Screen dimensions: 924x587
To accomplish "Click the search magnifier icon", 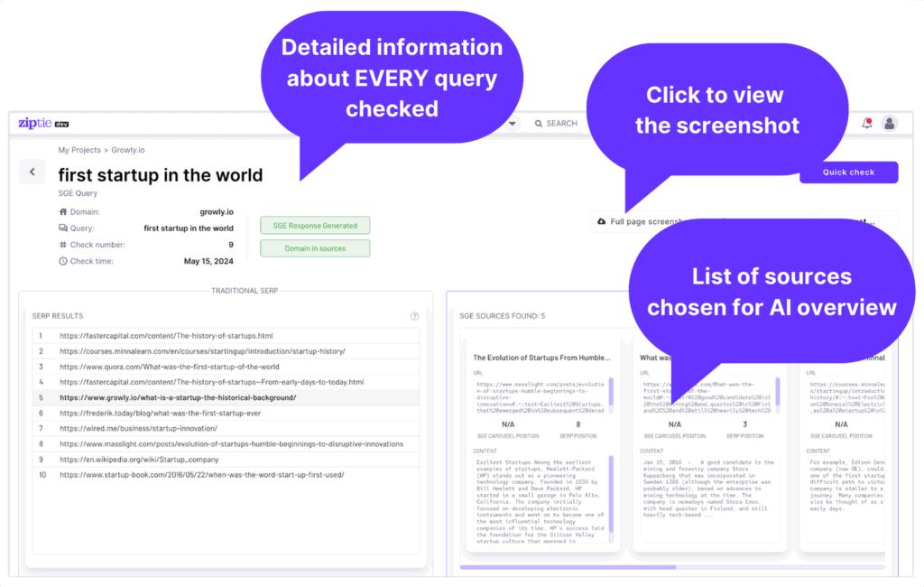I will [x=539, y=124].
